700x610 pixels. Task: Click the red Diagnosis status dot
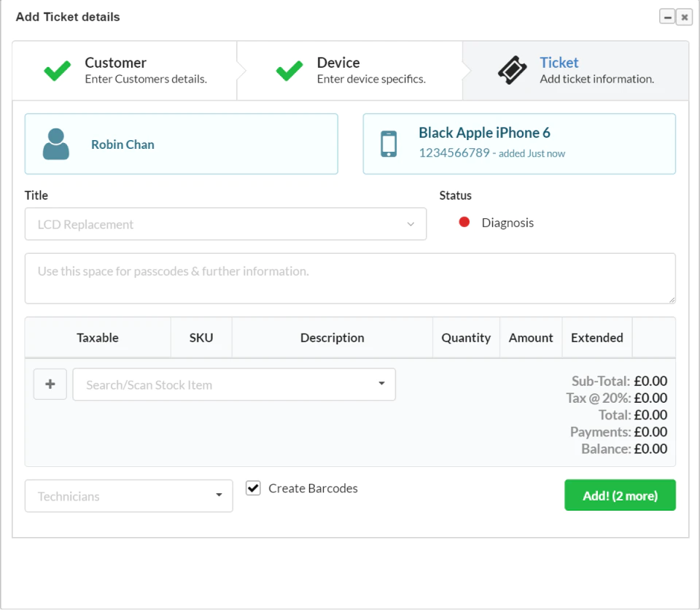[x=464, y=222]
